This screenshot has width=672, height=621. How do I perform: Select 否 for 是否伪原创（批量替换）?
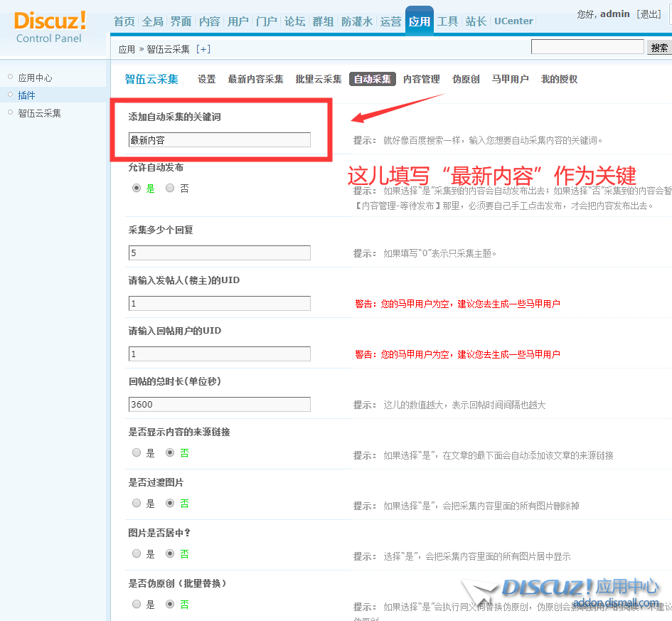click(170, 605)
